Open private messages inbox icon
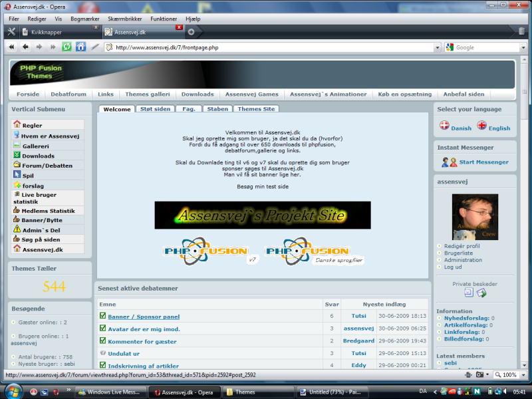This screenshot has height=399, width=532. click(469, 293)
